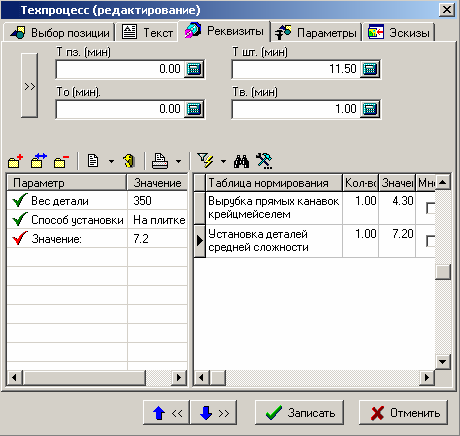Toggle checkbox in Установка деталей row
This screenshot has height=436, width=460.
(431, 241)
